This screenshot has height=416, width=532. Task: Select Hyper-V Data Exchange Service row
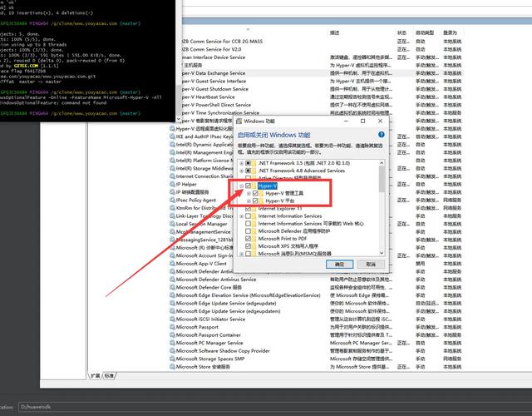pos(316,73)
